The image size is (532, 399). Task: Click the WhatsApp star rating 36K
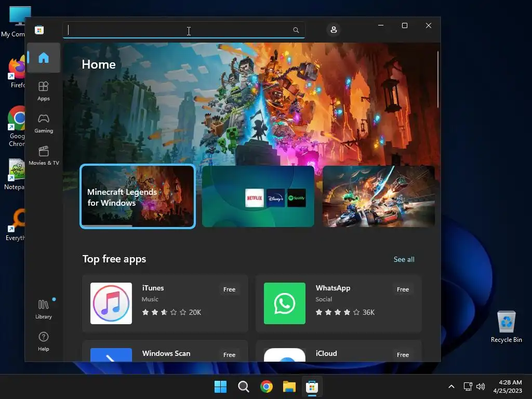(345, 312)
